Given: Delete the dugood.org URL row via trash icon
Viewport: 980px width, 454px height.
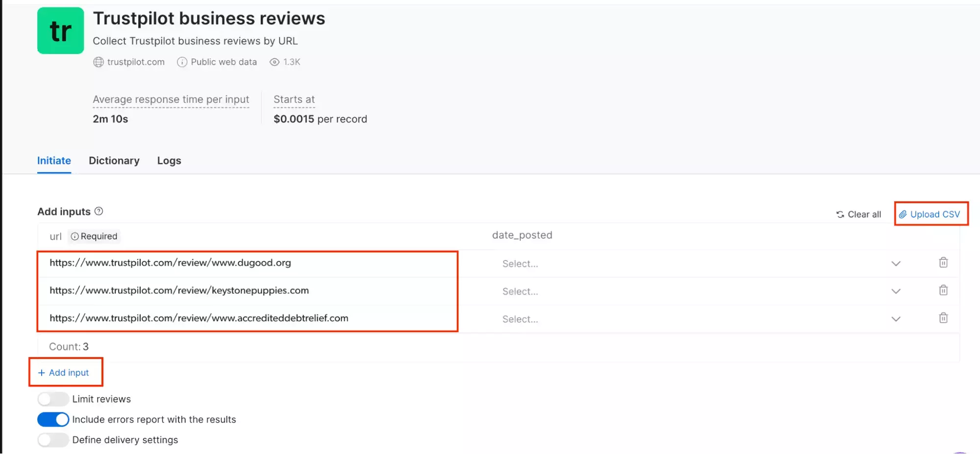Looking at the screenshot, I should click(x=943, y=263).
